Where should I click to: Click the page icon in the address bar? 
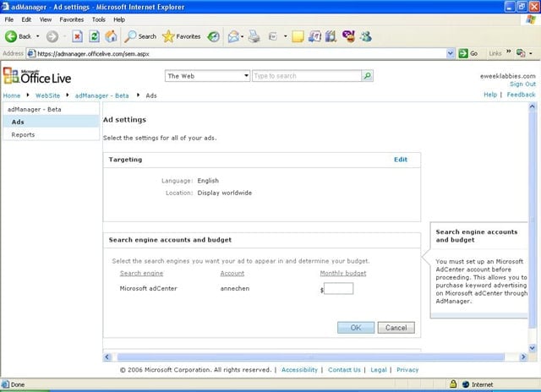point(31,53)
